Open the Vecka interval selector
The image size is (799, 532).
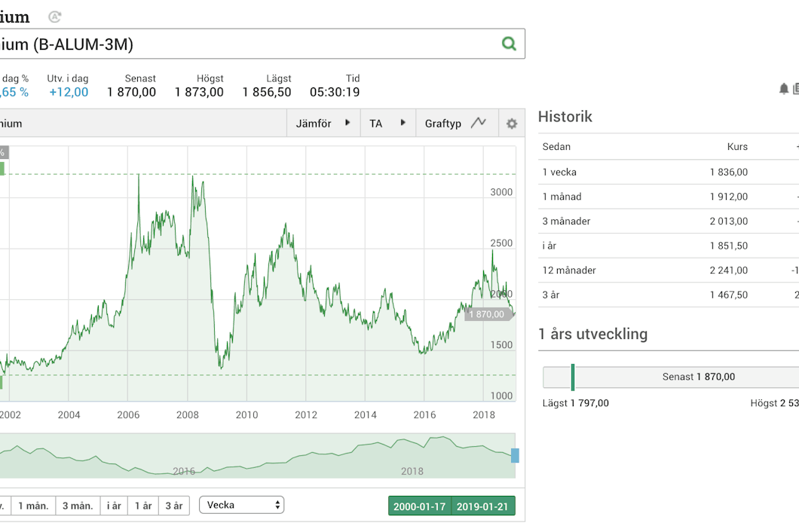[x=241, y=505]
